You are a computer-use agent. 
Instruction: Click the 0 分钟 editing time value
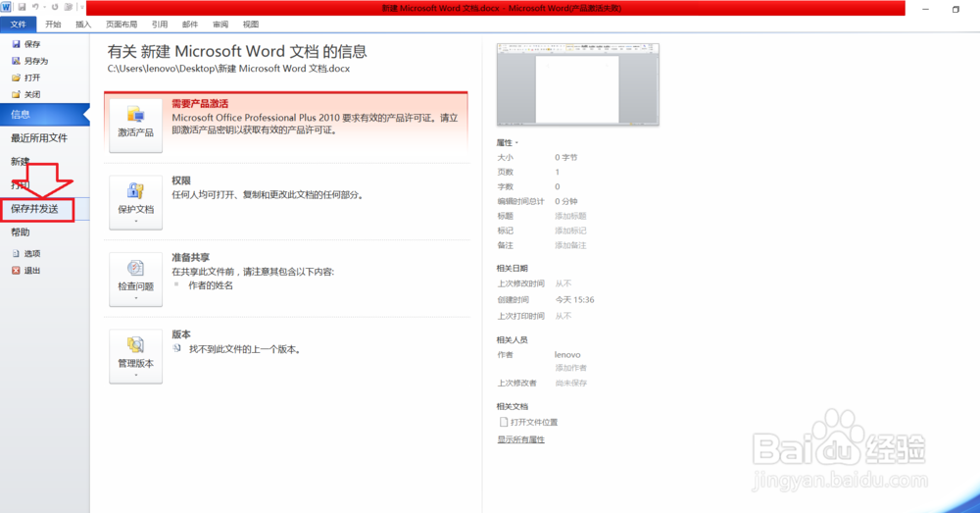[566, 201]
